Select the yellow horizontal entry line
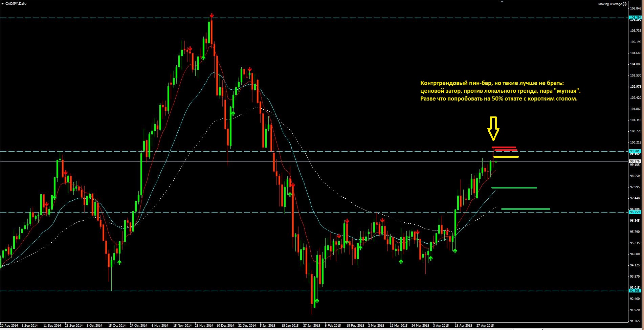Image resolution: width=644 pixels, height=330 pixels. coord(506,157)
